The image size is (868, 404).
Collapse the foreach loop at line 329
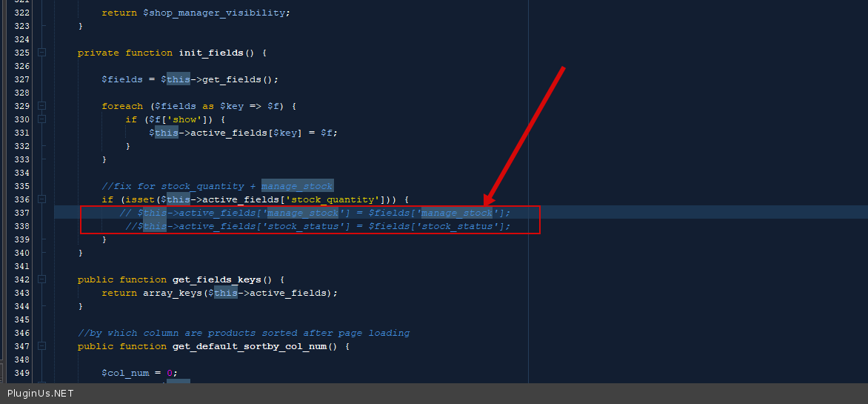click(41, 106)
